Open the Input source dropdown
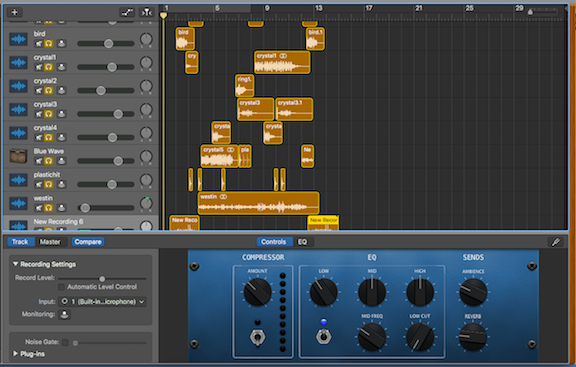Viewport: 576px width, 367px height. click(102, 302)
